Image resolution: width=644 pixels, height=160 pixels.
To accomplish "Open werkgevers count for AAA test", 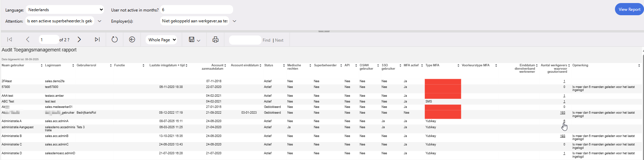I will click(x=564, y=96).
